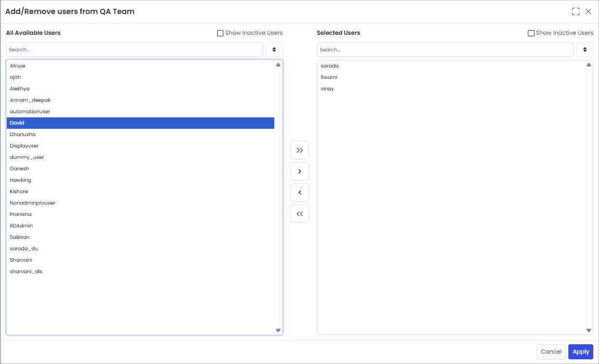This screenshot has height=364, width=599.
Task: Select user Kishore
Action: (140, 192)
